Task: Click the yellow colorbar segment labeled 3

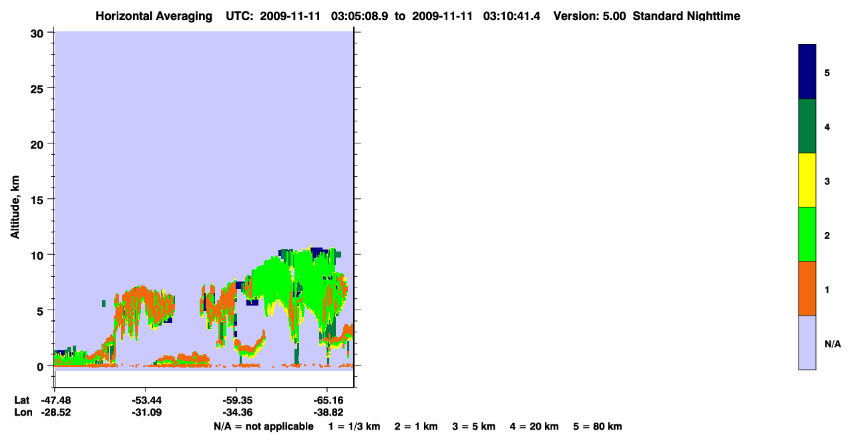Action: pos(807,180)
